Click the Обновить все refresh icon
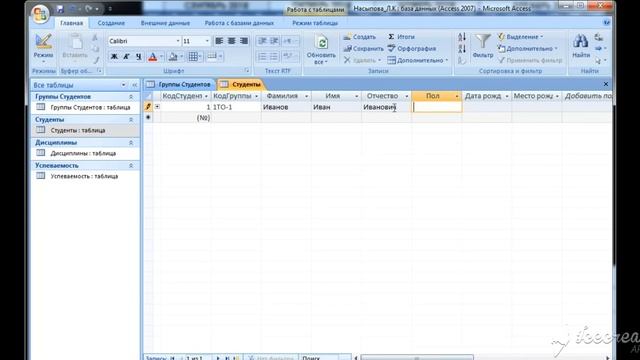 point(322,42)
